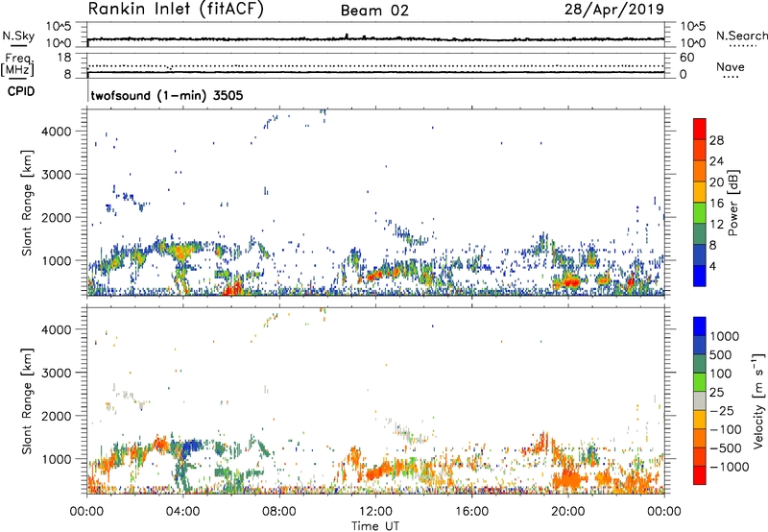Click the 'Freq. [MHz]' axis label
This screenshot has height=532, width=768.
(x=19, y=64)
